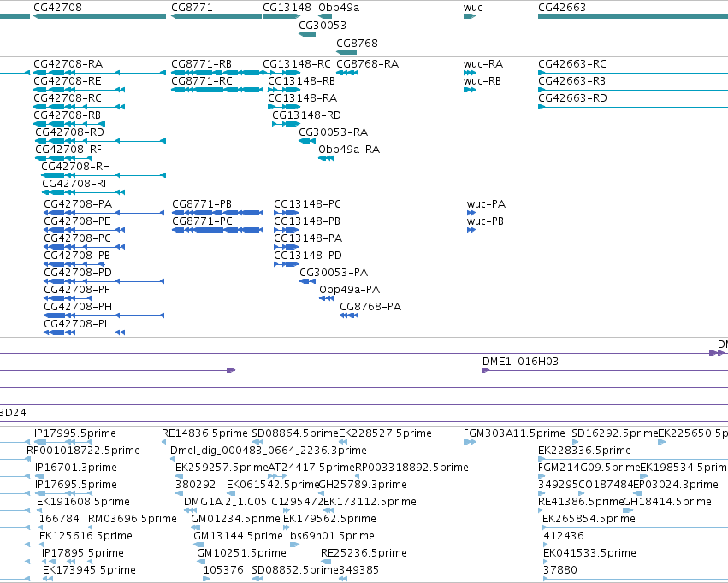
Task: Select protein CG13148-PC
Action: tap(307, 204)
